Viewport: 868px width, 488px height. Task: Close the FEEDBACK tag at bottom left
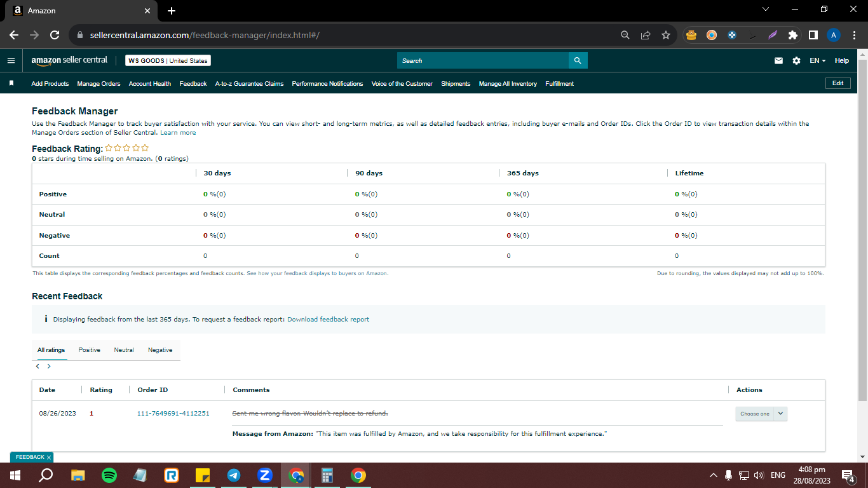click(49, 457)
